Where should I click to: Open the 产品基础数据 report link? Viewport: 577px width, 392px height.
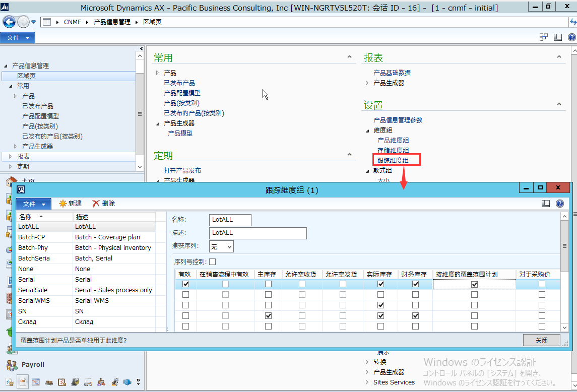click(x=392, y=73)
